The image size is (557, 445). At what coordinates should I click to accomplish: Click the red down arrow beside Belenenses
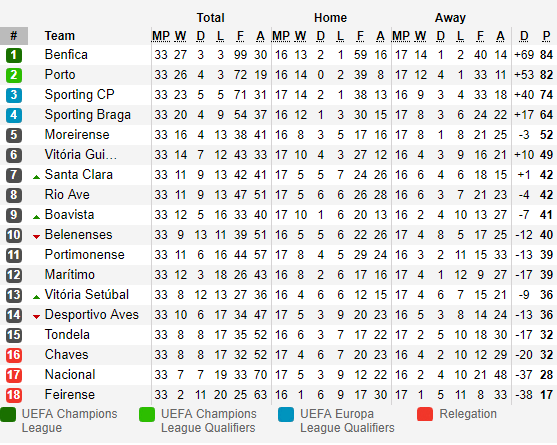36,237
